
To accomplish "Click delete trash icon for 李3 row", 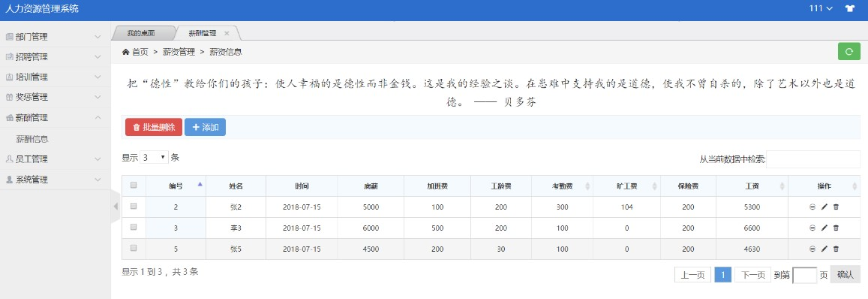I will [836, 228].
